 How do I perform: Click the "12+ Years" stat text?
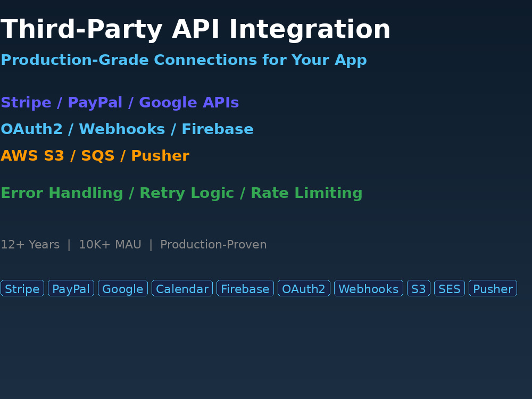coord(30,244)
